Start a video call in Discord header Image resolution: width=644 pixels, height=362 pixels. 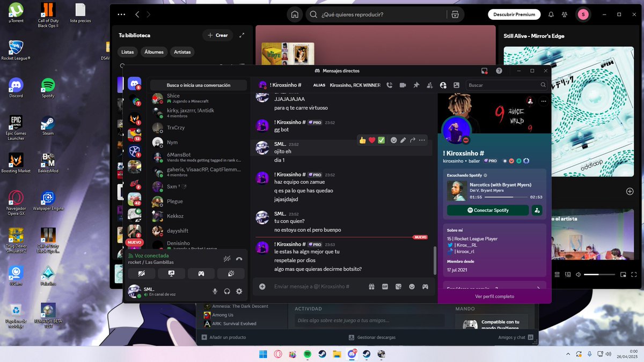pos(402,85)
